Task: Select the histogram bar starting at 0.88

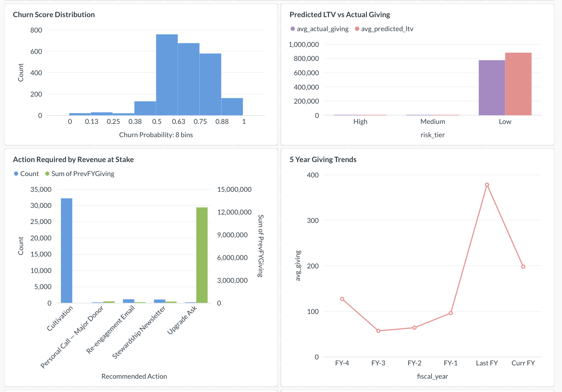Action: click(x=232, y=107)
